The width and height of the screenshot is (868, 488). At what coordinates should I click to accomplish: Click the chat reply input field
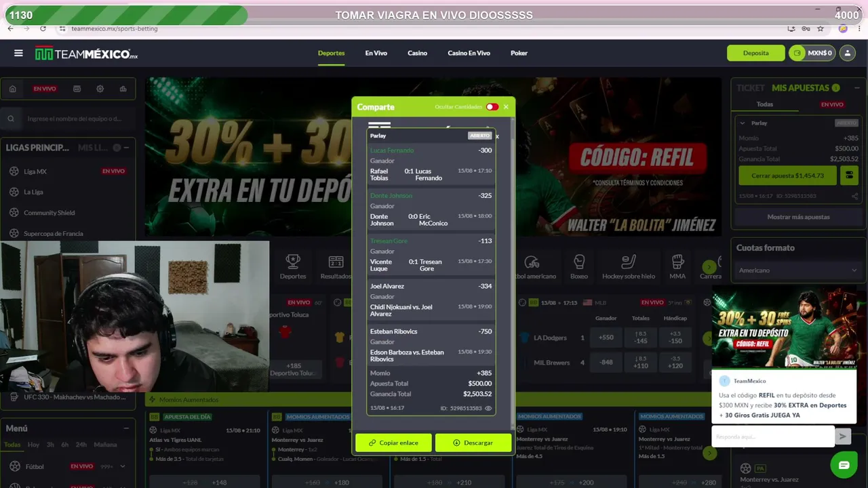[x=773, y=437]
